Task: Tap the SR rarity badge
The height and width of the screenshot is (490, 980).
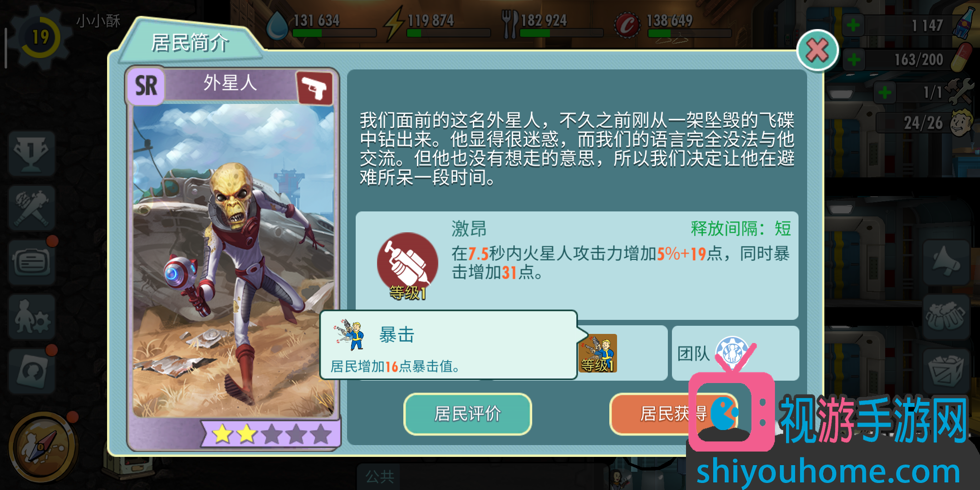Action: [x=146, y=85]
